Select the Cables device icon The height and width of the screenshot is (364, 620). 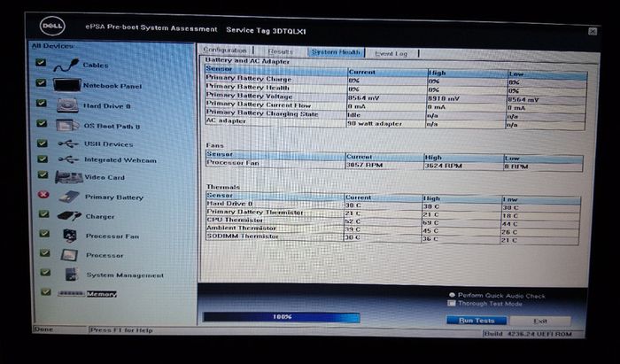tap(66, 66)
